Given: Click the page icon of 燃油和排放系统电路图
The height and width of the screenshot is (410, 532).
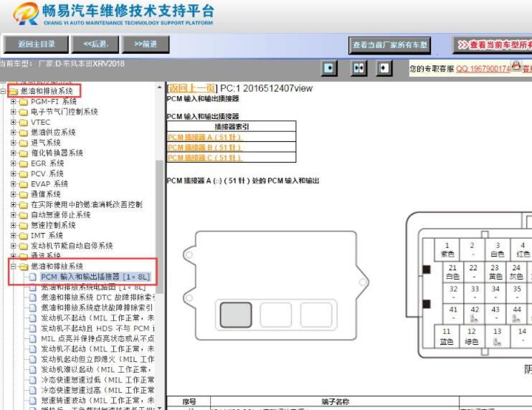Looking at the screenshot, I should click(x=32, y=287).
